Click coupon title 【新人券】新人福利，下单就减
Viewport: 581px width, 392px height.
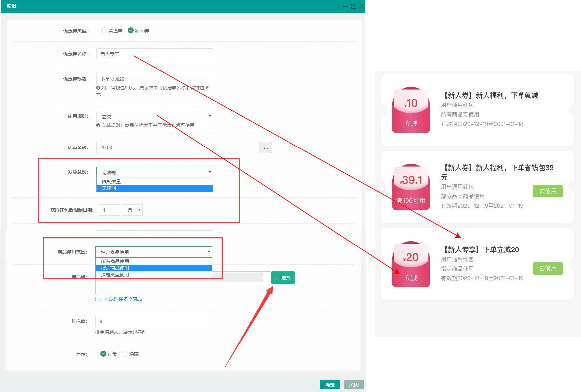coord(490,95)
